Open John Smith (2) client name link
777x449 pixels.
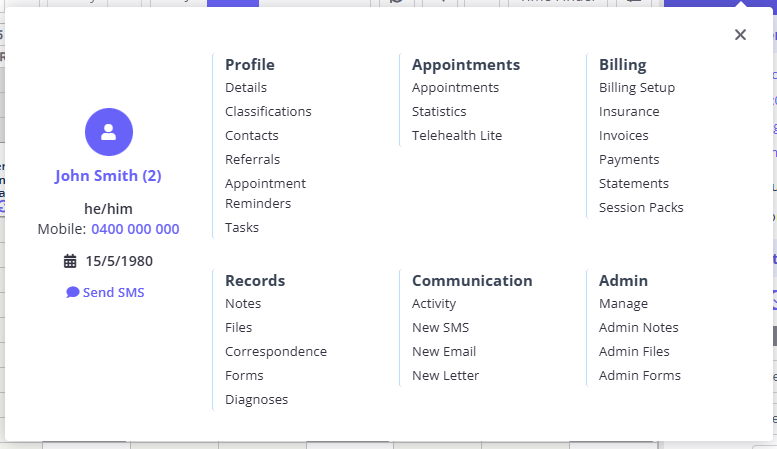point(108,175)
